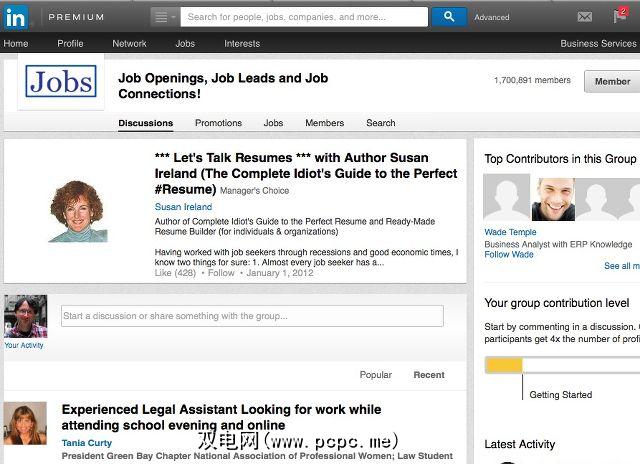Switch to the group Jobs tab
The width and height of the screenshot is (640, 464).
tap(273, 123)
